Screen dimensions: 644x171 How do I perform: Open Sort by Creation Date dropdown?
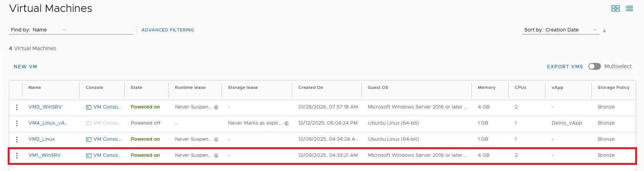[561, 30]
